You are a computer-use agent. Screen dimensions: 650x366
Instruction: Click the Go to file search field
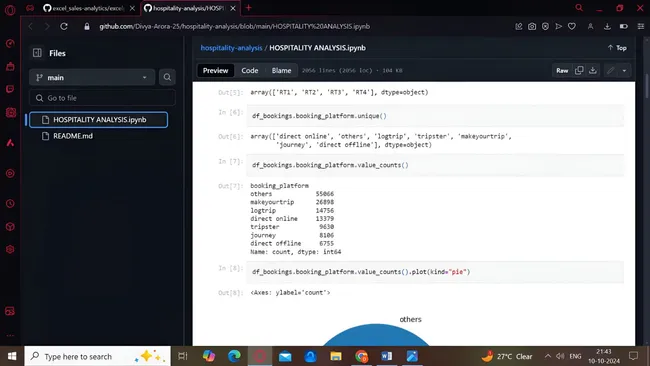pyautogui.click(x=102, y=98)
